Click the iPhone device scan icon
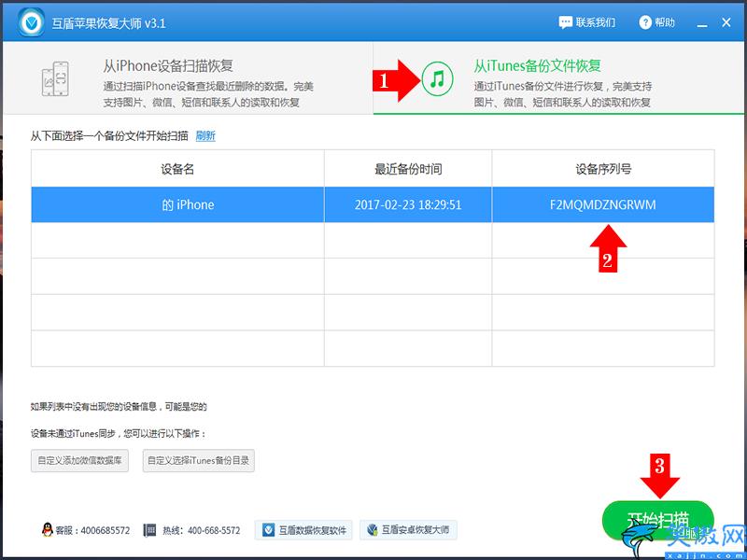The width and height of the screenshot is (747, 560). click(55, 79)
